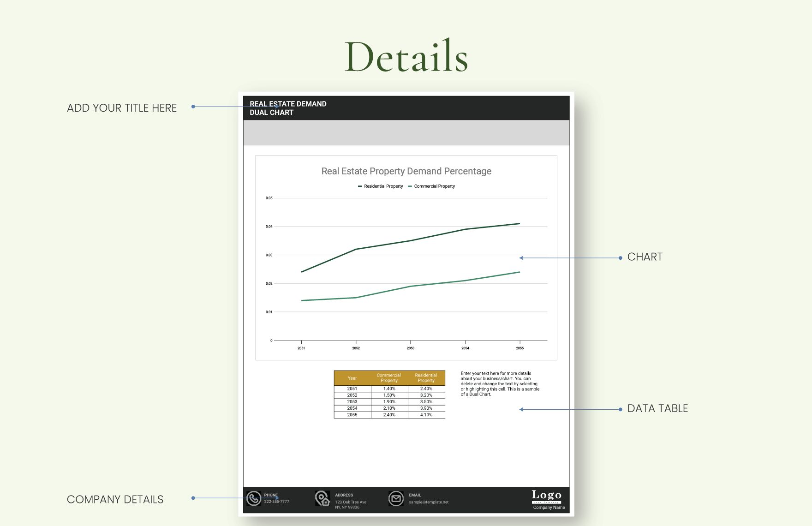Expand the CHART callout label
Image resolution: width=812 pixels, height=526 pixels.
click(x=645, y=257)
